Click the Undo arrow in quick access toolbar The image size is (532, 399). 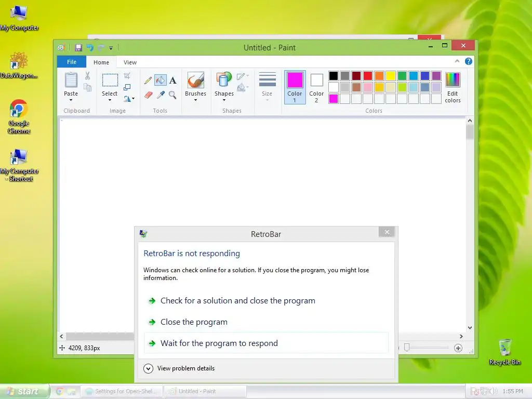click(x=90, y=48)
